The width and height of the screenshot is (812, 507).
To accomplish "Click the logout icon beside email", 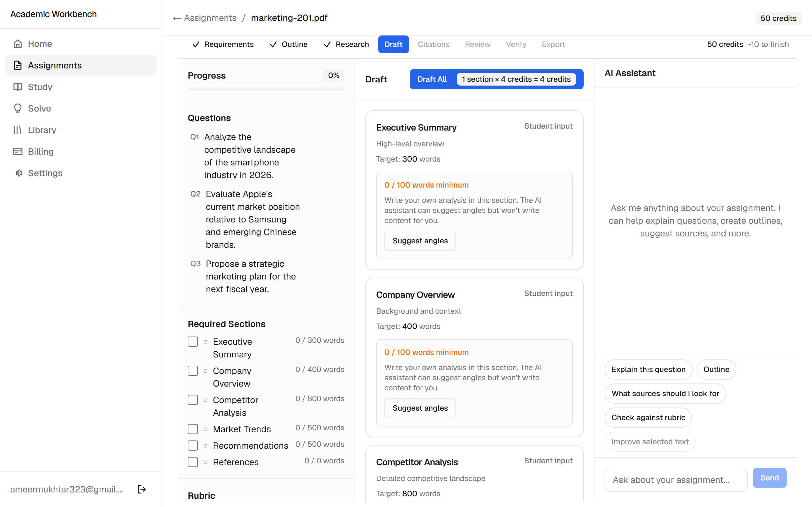I will coord(141,489).
